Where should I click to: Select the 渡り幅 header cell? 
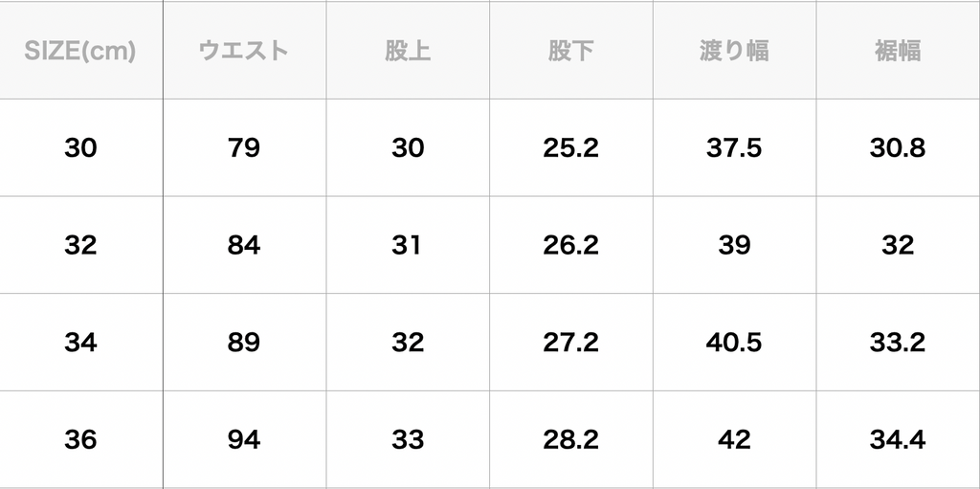point(734,51)
